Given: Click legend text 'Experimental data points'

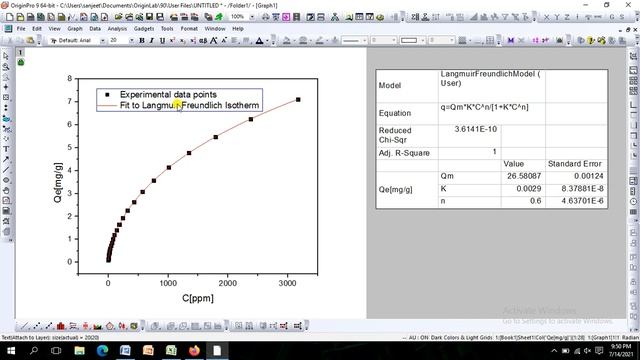Looking at the screenshot, I should [x=168, y=94].
